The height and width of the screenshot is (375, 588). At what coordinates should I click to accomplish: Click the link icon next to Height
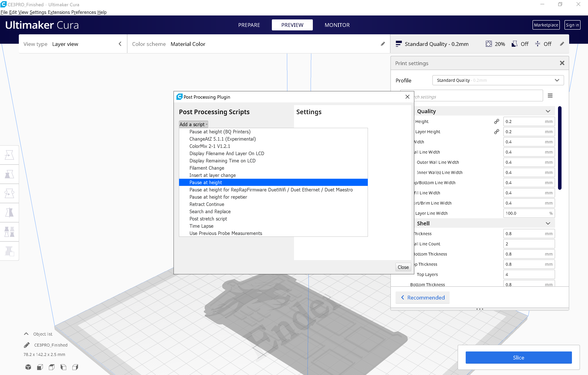[x=497, y=121]
